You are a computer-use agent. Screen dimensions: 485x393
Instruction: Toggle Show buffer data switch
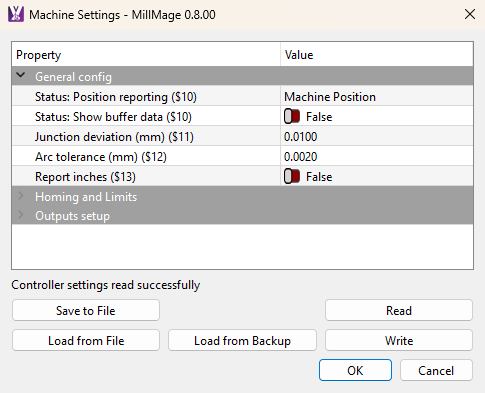292,117
